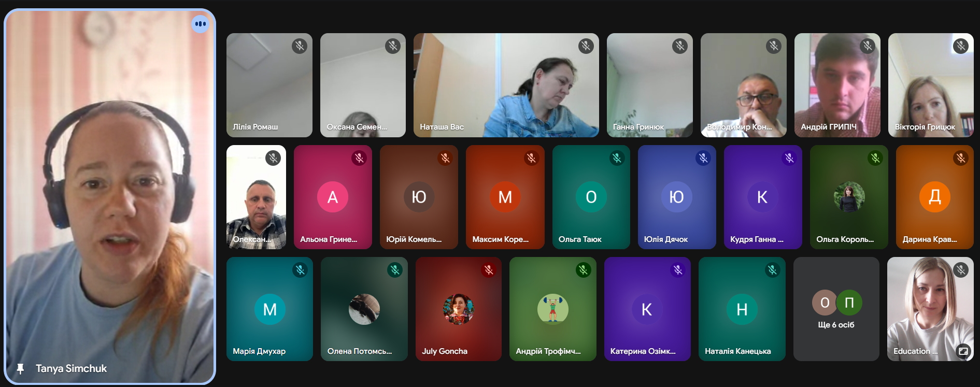The image size is (980, 387).
Task: Click the Наталія Канецька name label
Action: point(737,351)
